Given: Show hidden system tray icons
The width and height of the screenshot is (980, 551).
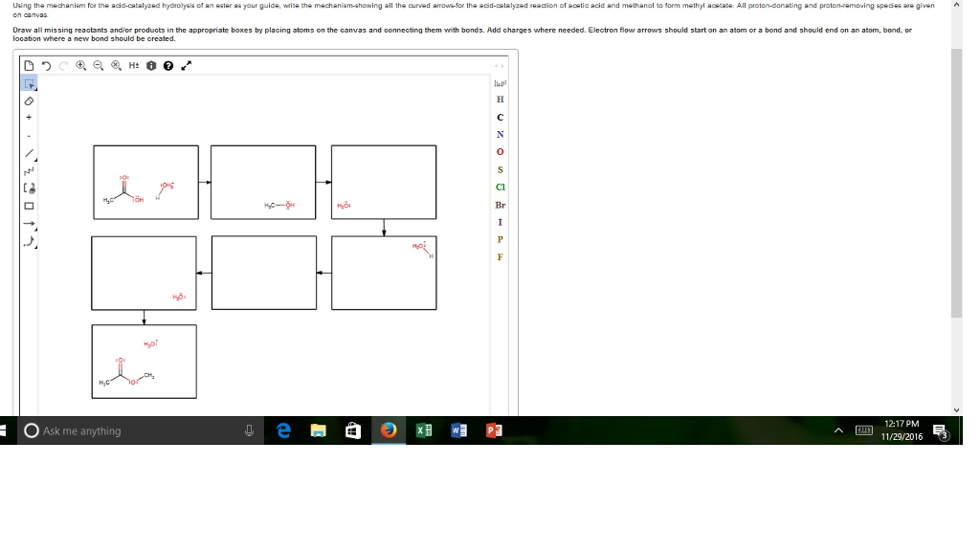Looking at the screenshot, I should pos(838,430).
